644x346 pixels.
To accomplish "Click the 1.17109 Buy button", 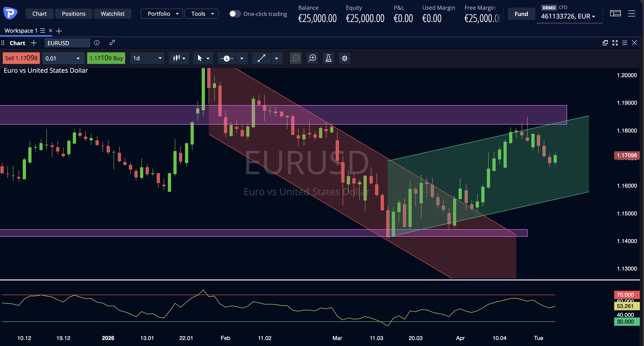I will click(106, 58).
